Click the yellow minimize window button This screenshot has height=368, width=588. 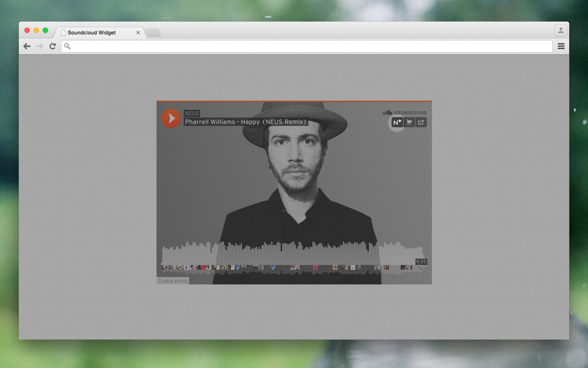click(36, 30)
